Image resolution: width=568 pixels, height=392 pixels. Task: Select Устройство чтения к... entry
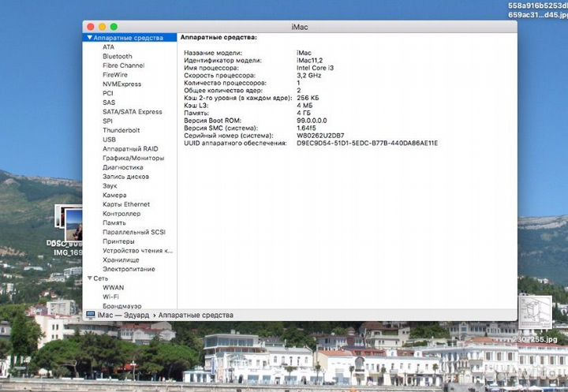click(137, 251)
